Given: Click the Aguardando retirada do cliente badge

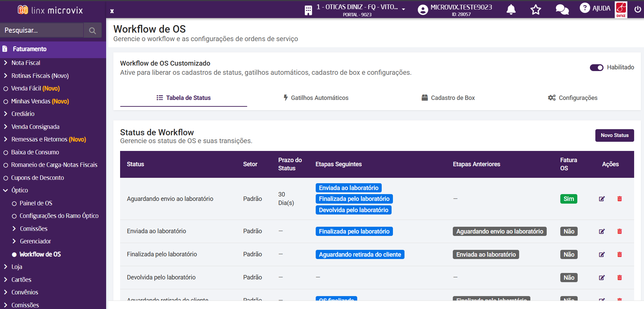Looking at the screenshot, I should pyautogui.click(x=360, y=255).
